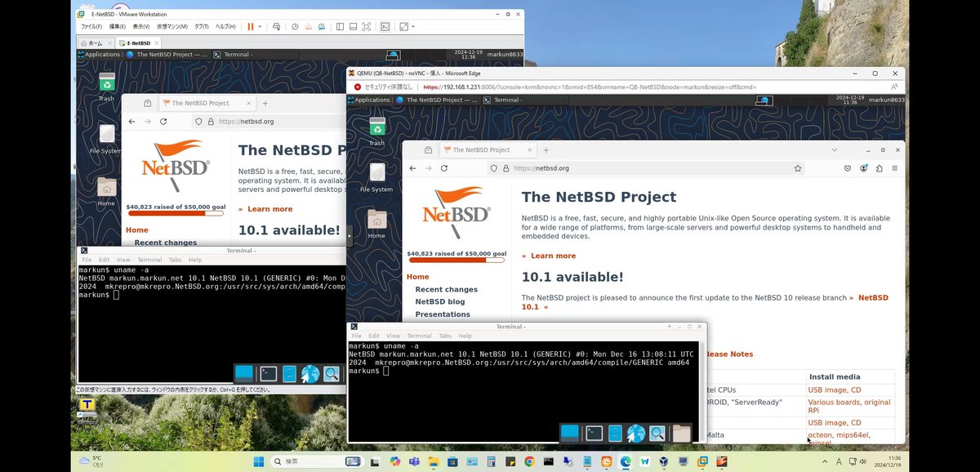Open the ヘルプ(H) menu in VMware
Image resolution: width=980 pixels, height=472 pixels.
click(225, 26)
